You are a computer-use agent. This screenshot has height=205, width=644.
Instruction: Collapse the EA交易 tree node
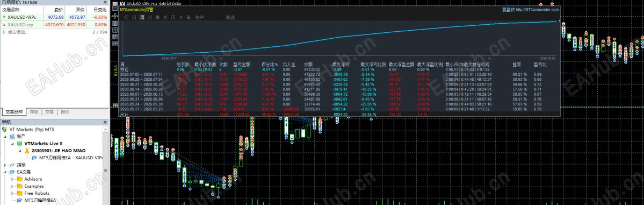click(5, 172)
